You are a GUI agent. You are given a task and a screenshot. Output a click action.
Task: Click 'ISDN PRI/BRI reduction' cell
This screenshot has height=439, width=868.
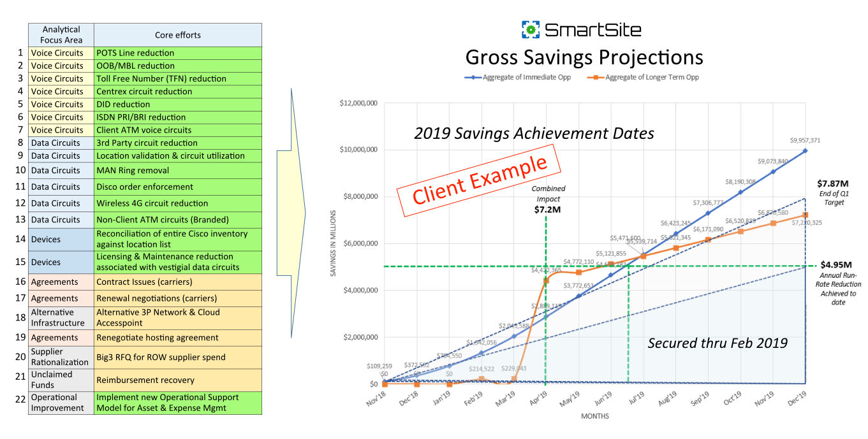(178, 117)
